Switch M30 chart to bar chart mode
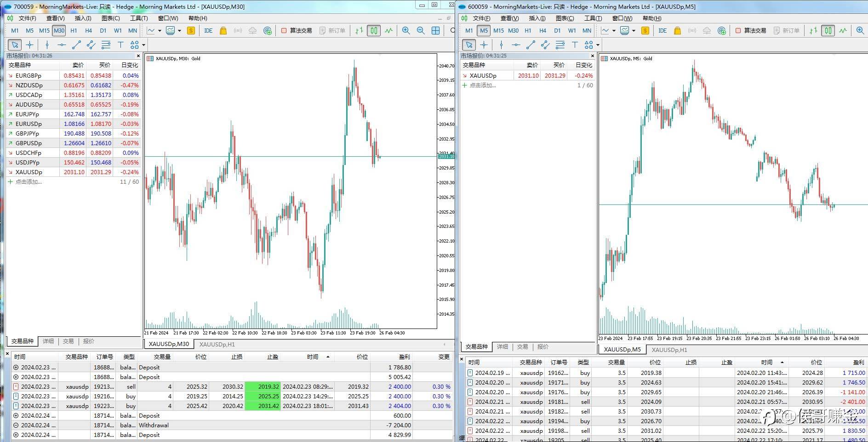868x442 pixels. 359,30
